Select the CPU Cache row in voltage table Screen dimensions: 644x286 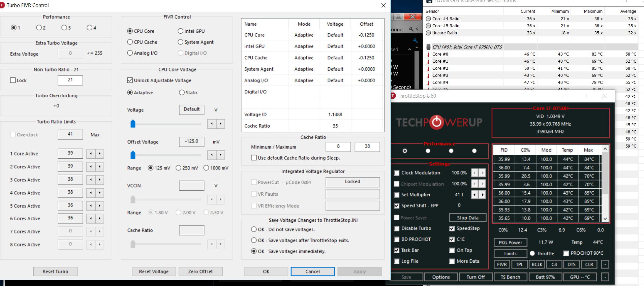pyautogui.click(x=313, y=58)
